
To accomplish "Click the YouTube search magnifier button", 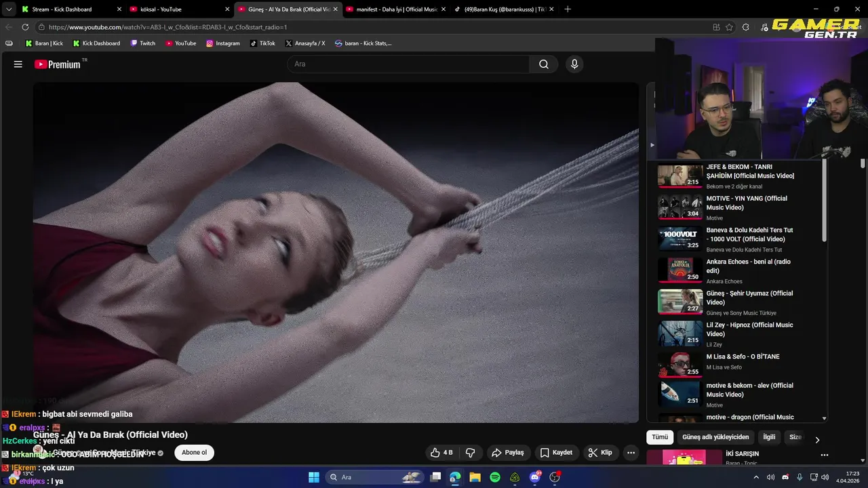I will pyautogui.click(x=544, y=64).
